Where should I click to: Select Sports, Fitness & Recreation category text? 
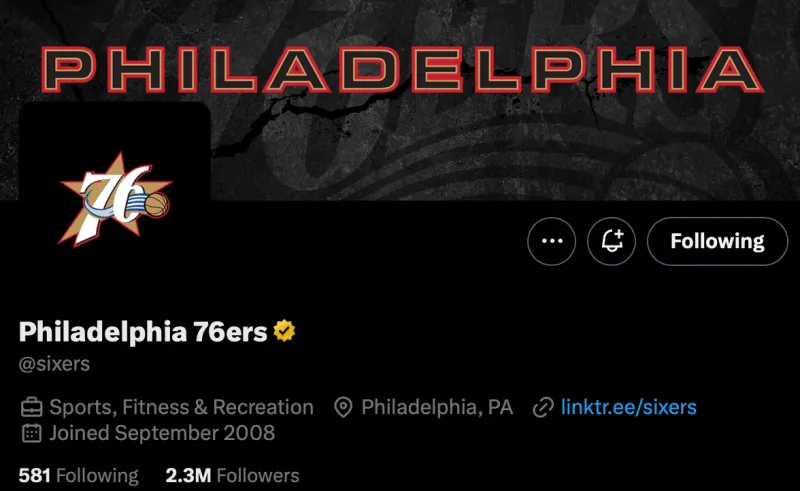[181, 407]
